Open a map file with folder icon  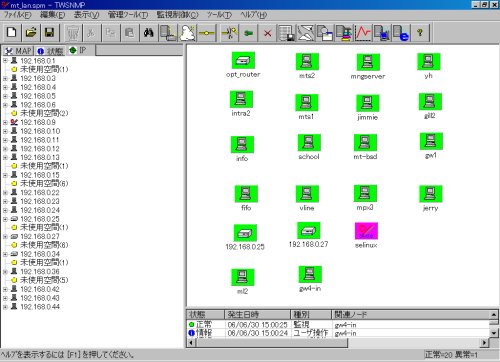[x=31, y=33]
